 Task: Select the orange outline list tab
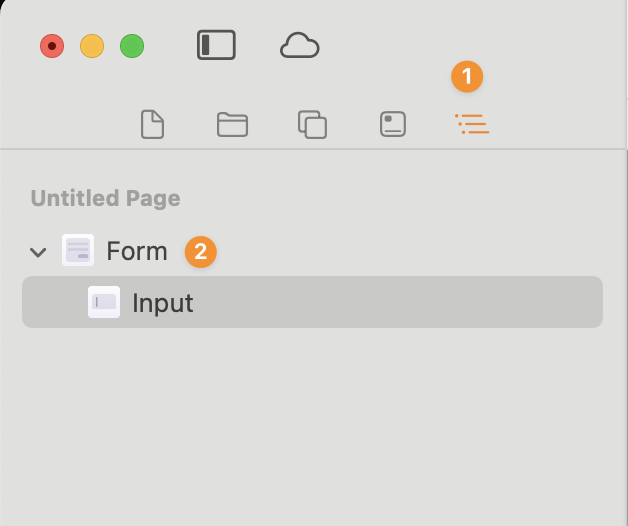point(471,125)
